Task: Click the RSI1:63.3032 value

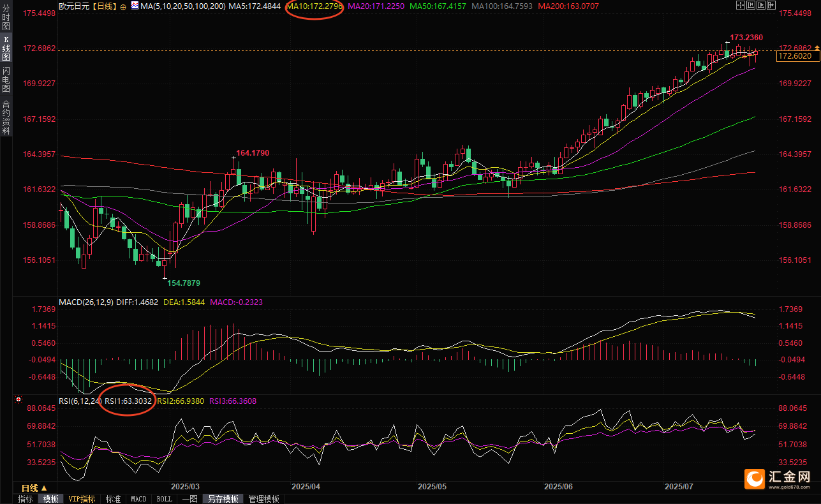Action: [x=128, y=401]
